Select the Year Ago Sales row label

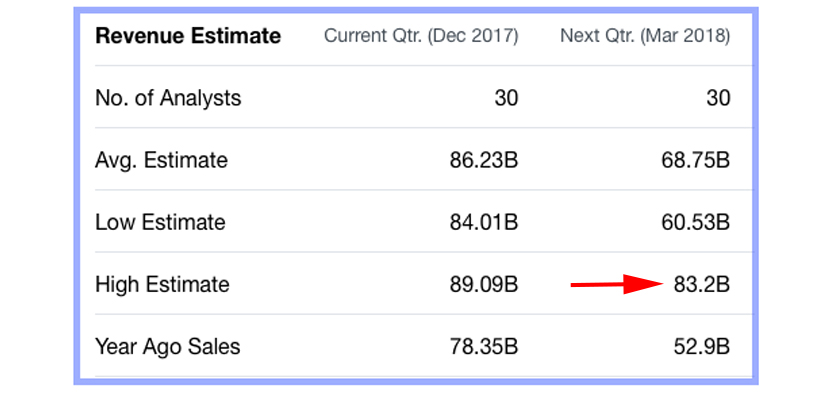pyautogui.click(x=167, y=347)
